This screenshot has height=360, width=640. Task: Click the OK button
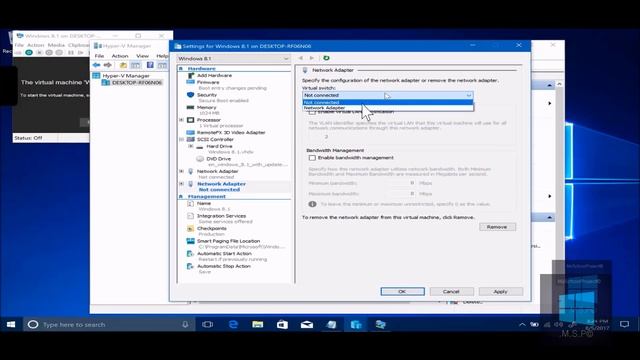coord(402,291)
